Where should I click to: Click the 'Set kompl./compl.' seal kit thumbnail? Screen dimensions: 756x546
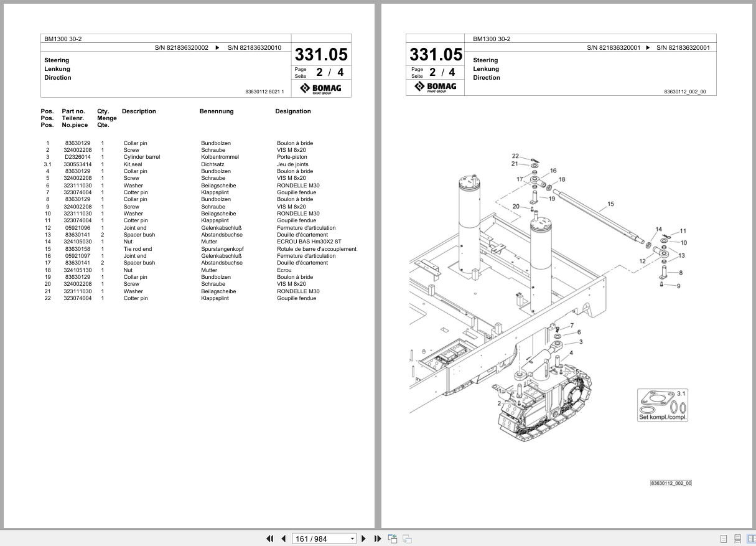coord(663,405)
